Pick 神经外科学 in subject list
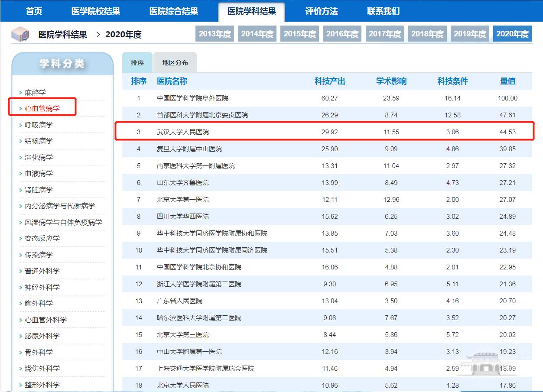543x392 pixels. (42, 287)
